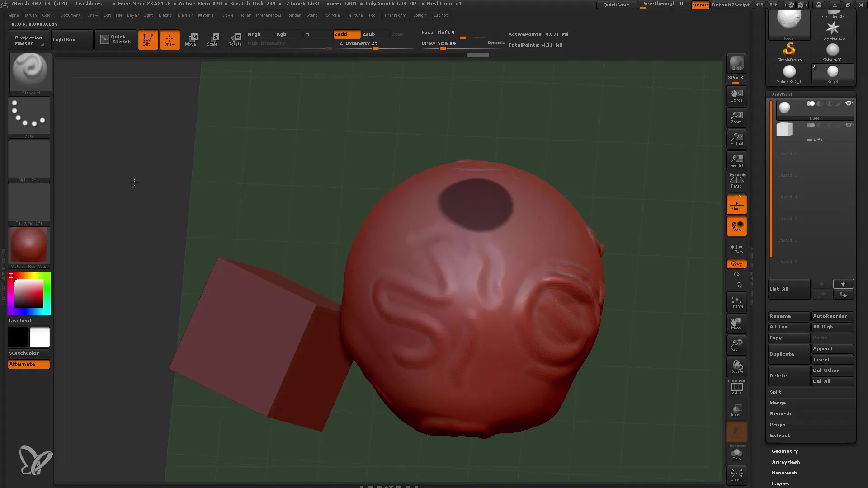Click the LSymmetry toggle icon
The image size is (868, 488).
[736, 249]
